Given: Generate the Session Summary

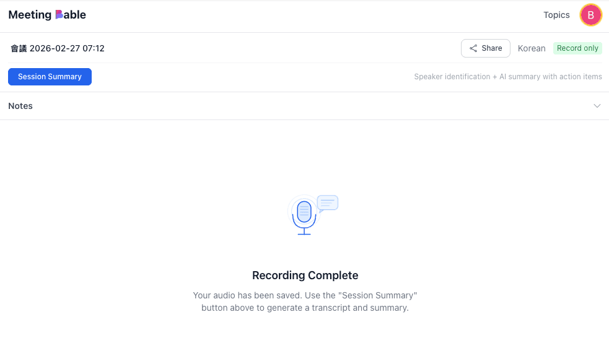Looking at the screenshot, I should (x=50, y=77).
